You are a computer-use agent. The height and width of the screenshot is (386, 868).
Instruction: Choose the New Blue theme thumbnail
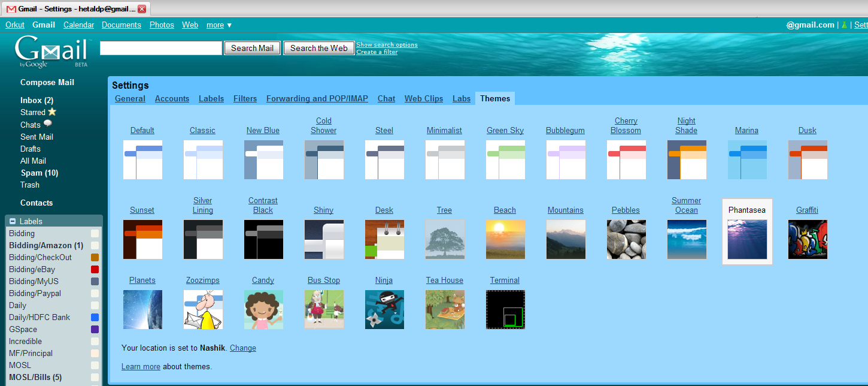[263, 160]
